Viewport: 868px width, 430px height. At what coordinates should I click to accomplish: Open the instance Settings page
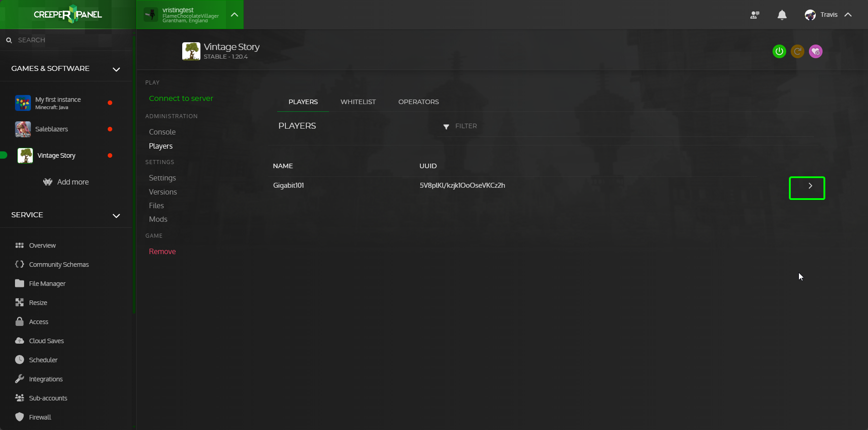click(162, 178)
